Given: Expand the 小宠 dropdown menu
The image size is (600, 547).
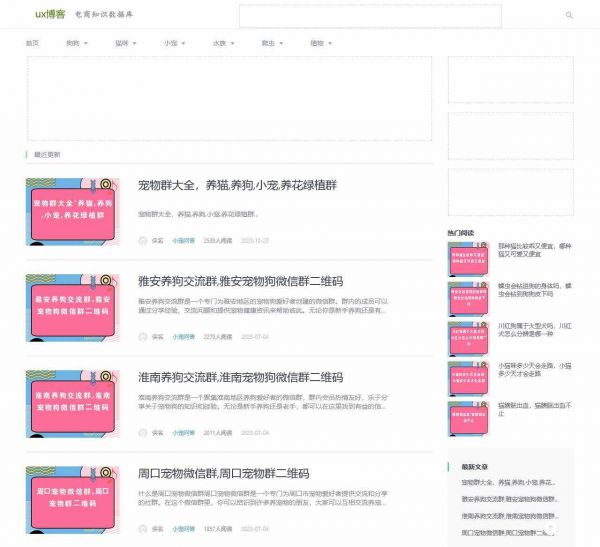Looking at the screenshot, I should (174, 43).
